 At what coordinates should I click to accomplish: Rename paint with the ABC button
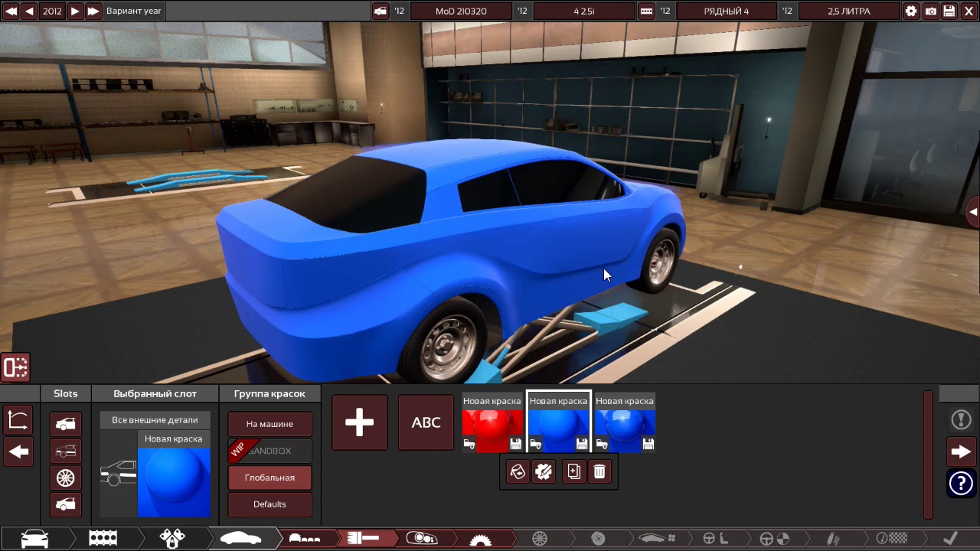[x=426, y=422]
